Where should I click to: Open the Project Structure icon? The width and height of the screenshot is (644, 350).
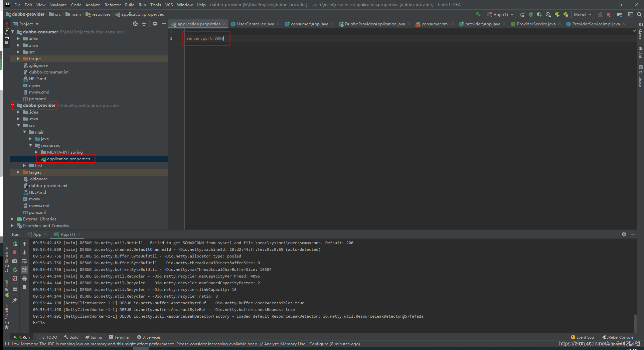[x=620, y=14]
